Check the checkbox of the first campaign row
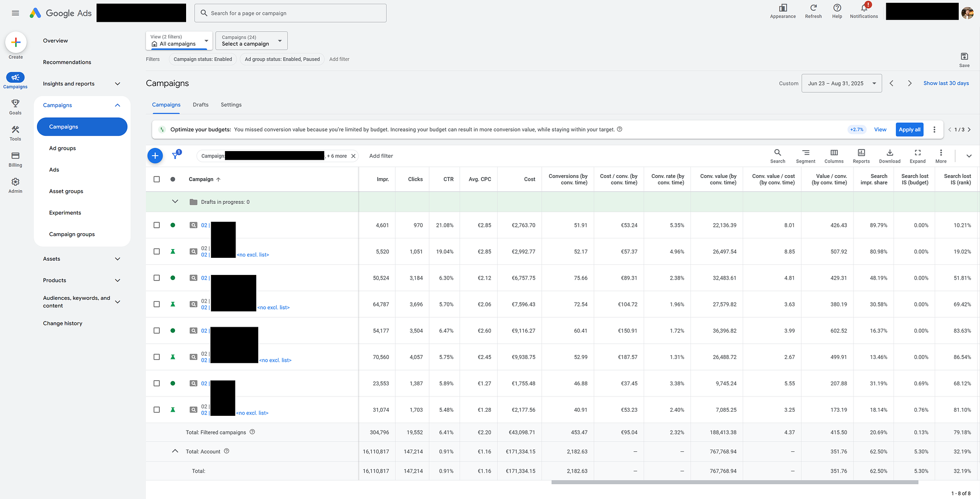Screen dimensions: 980x499 pos(157,225)
